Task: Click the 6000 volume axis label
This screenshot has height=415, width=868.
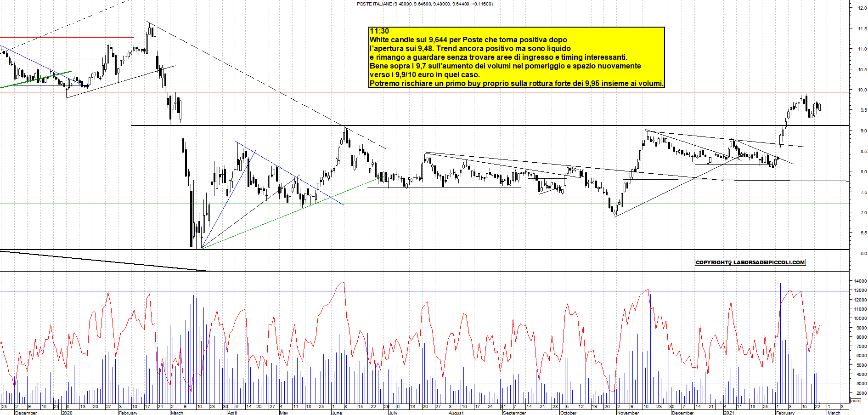Action: pos(862,356)
